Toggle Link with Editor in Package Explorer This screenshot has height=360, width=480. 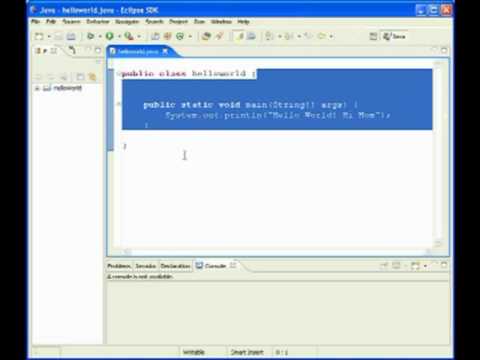pyautogui.click(x=92, y=77)
